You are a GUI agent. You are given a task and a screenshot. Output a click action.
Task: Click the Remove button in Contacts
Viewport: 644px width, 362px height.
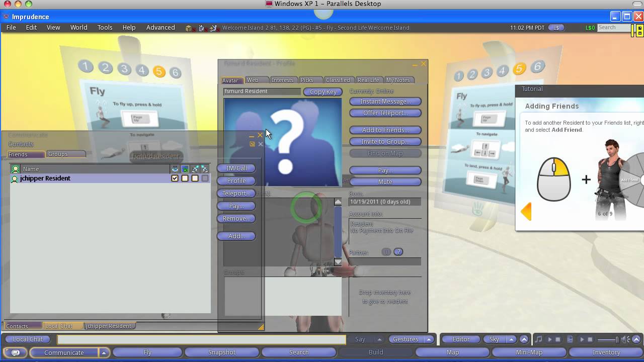[x=236, y=218]
